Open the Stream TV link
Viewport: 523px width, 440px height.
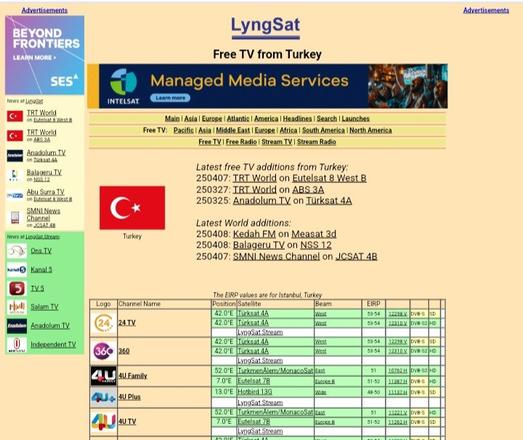tap(277, 142)
